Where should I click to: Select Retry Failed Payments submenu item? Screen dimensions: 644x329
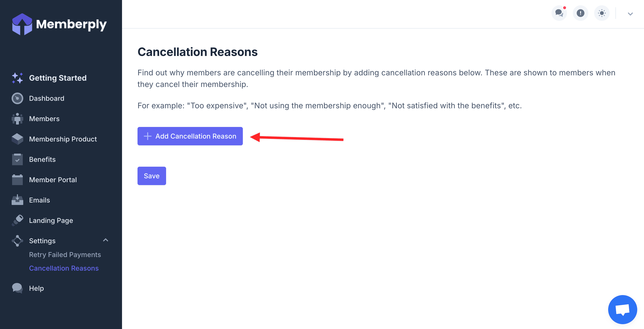pyautogui.click(x=65, y=255)
